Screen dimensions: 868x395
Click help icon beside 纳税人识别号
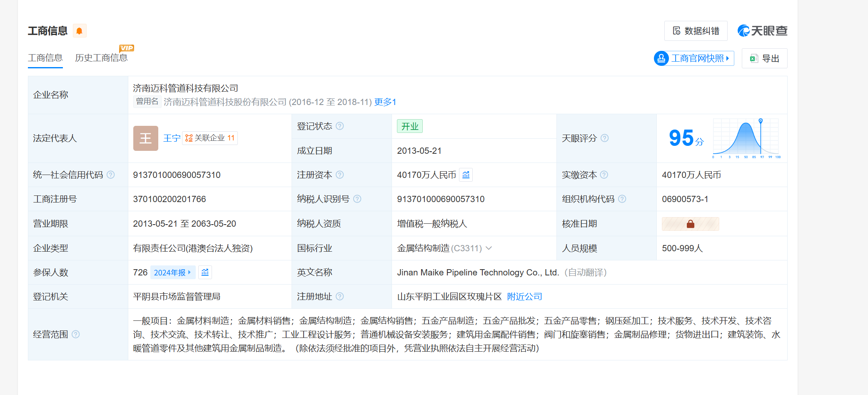[x=357, y=199]
